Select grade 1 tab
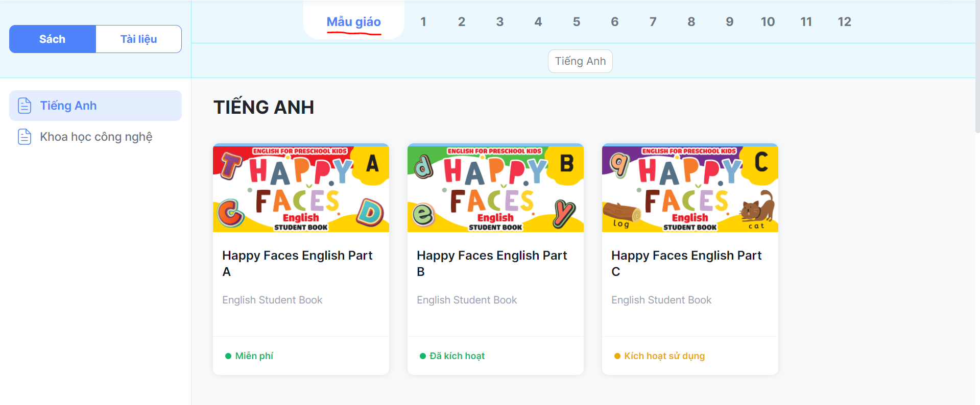980x405 pixels. 423,22
